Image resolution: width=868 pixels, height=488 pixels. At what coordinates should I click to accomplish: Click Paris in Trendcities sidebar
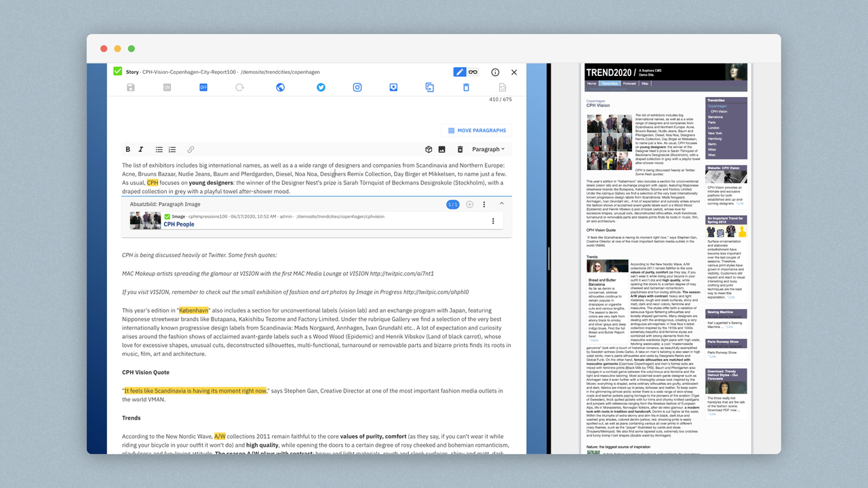(712, 122)
